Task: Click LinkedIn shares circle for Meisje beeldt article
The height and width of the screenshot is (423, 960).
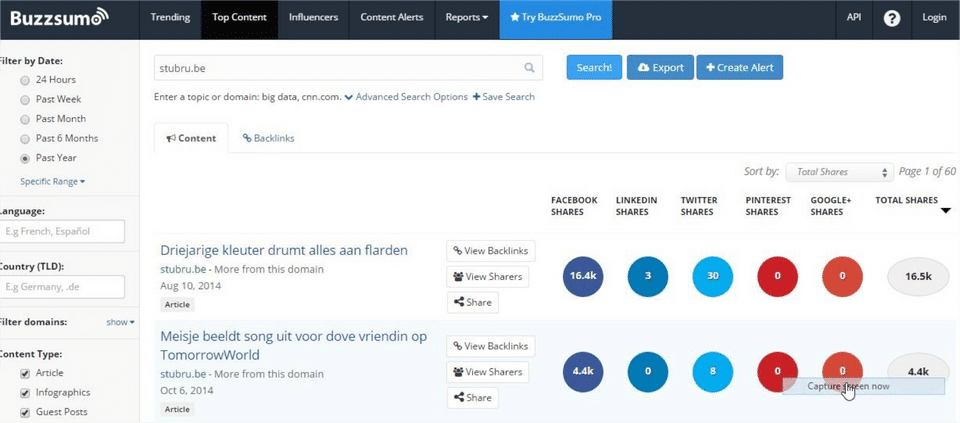Action: pos(648,372)
